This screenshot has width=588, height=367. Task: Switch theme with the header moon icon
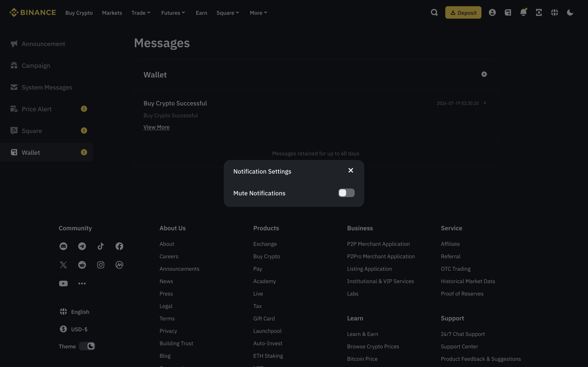pos(570,12)
